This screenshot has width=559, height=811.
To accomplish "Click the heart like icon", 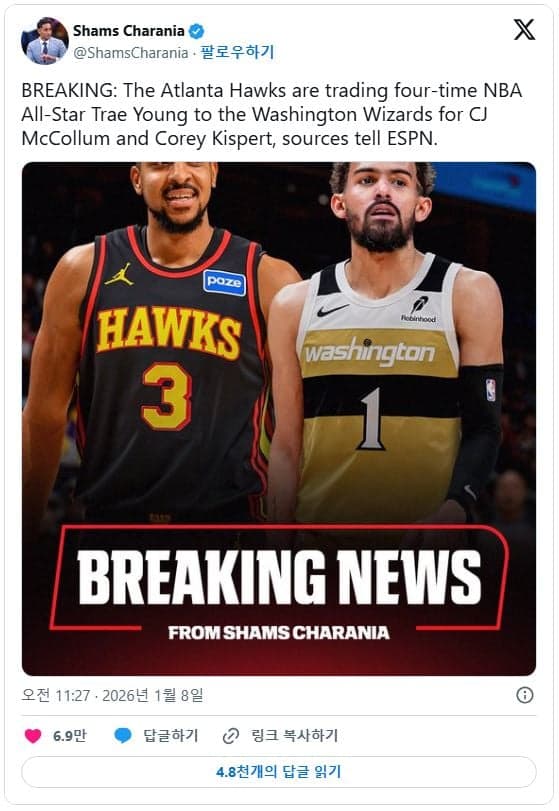I will coord(33,735).
